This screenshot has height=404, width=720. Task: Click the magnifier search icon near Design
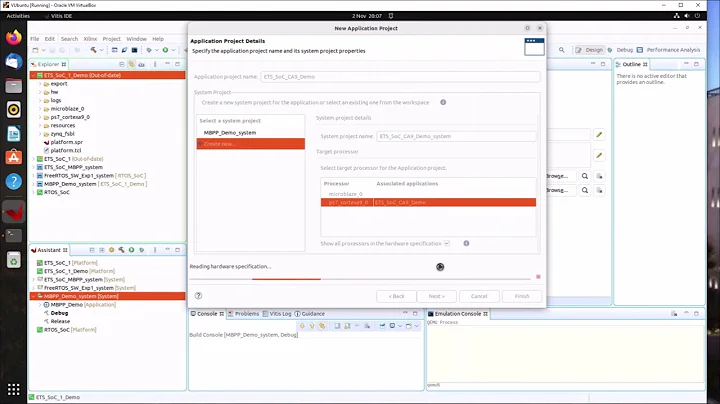[x=562, y=50]
